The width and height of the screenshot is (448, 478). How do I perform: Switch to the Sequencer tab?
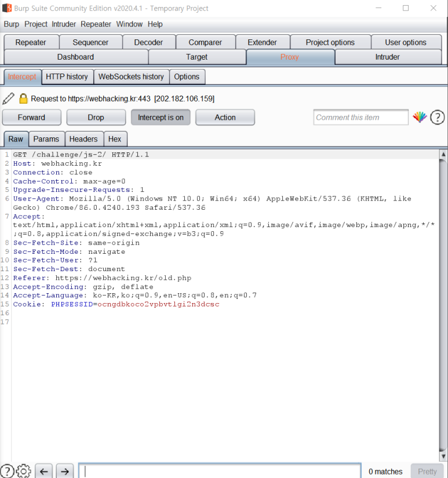click(x=90, y=42)
